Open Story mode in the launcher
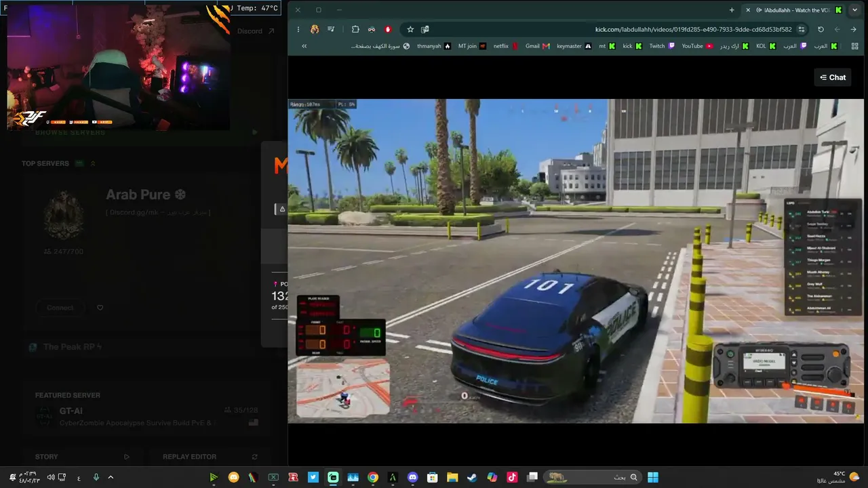Screen dimensions: 868x488 (x=83, y=457)
